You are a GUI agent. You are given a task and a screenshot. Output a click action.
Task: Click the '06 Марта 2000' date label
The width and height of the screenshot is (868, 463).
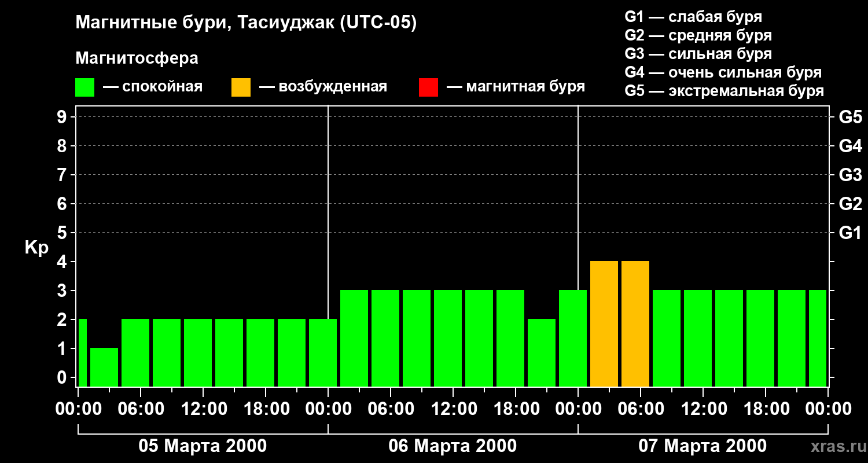click(453, 446)
